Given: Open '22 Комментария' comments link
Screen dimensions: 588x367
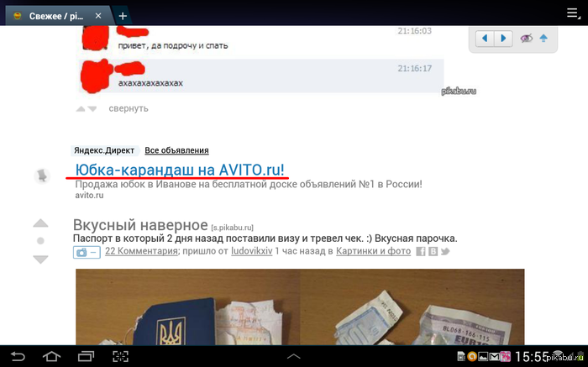Looking at the screenshot, I should click(x=141, y=251).
